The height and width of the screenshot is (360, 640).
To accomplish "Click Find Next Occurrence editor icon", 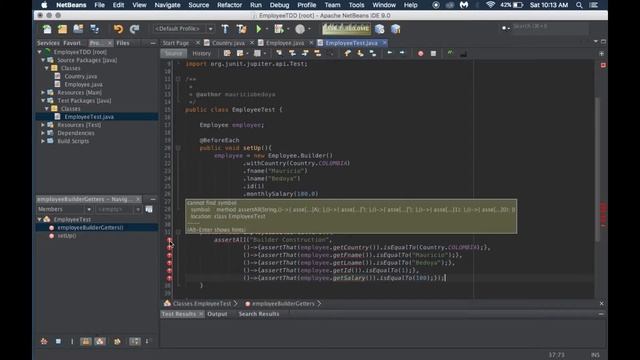I will click(x=305, y=53).
